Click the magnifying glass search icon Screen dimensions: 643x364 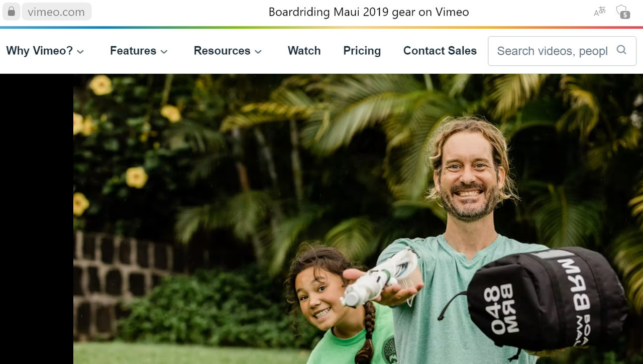pos(621,50)
